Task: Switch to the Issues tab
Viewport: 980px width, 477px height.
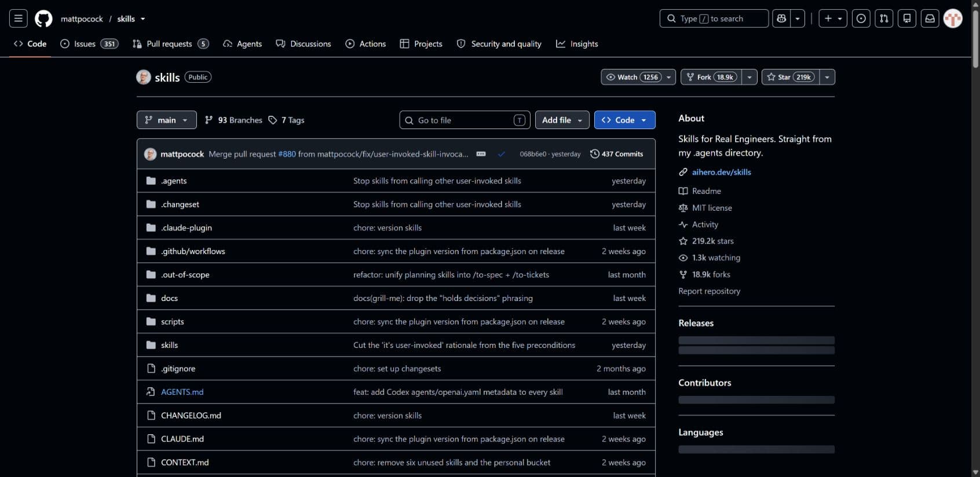Action: tap(89, 44)
